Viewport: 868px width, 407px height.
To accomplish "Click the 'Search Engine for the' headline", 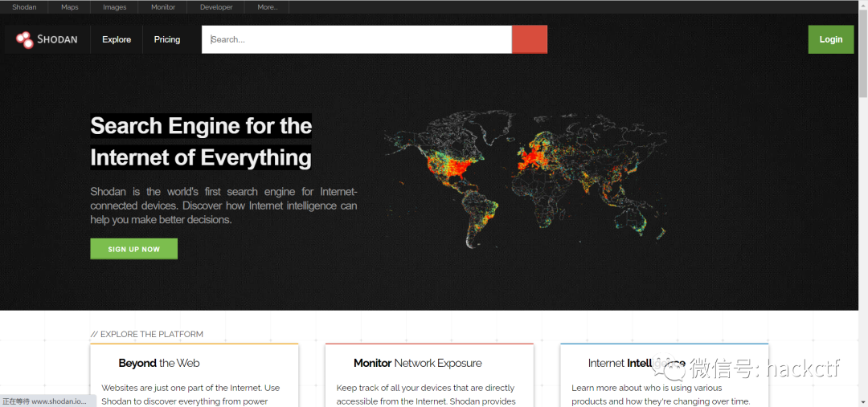I will point(201,126).
